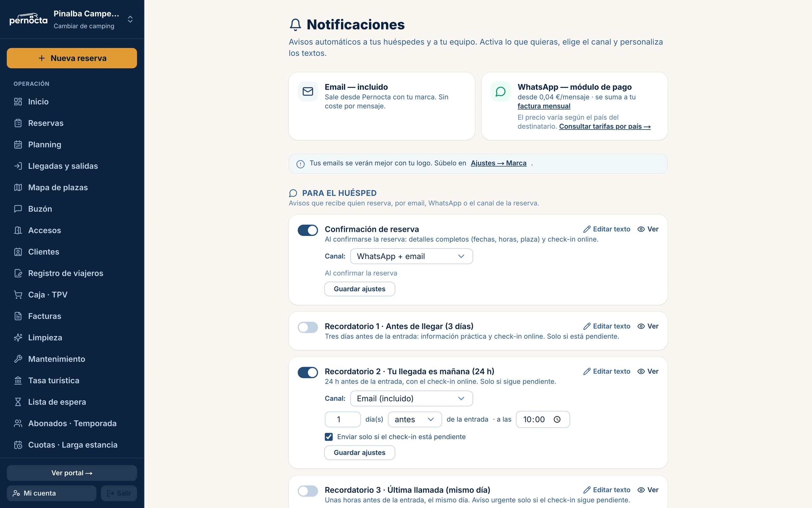Edit text of Recordatorio 1
The image size is (812, 508).
607,326
